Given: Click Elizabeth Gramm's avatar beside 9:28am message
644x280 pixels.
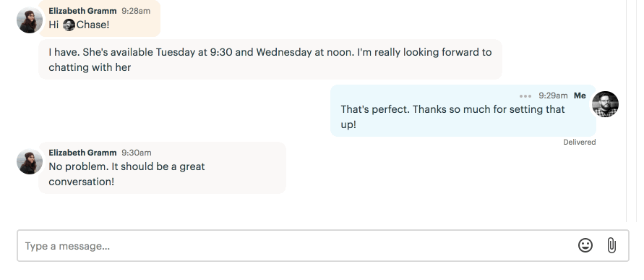Looking at the screenshot, I should point(30,20).
